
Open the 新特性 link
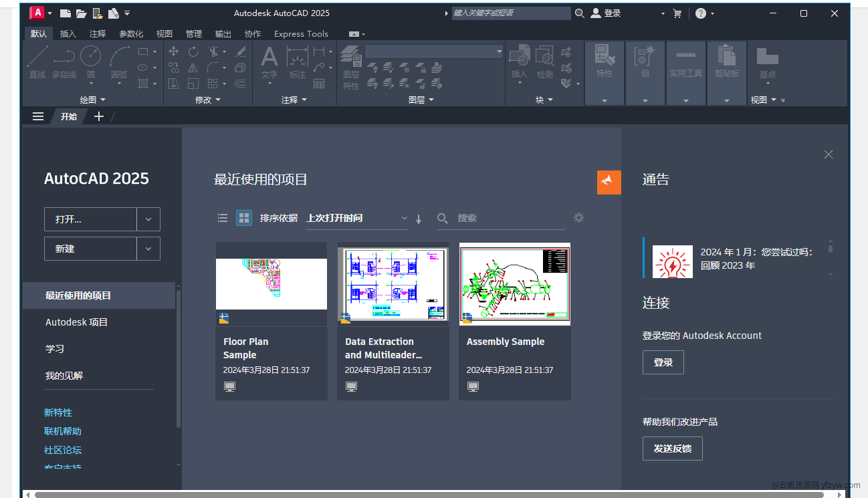[x=58, y=412]
